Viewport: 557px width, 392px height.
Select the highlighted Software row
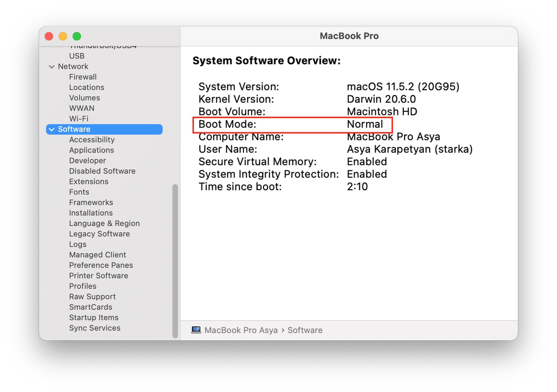click(104, 129)
